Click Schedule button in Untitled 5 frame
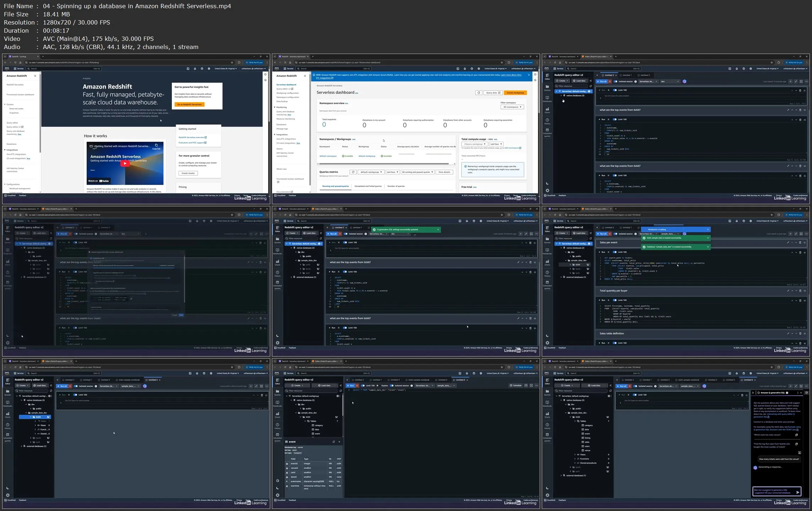The height and width of the screenshot is (511, 812). (516, 385)
